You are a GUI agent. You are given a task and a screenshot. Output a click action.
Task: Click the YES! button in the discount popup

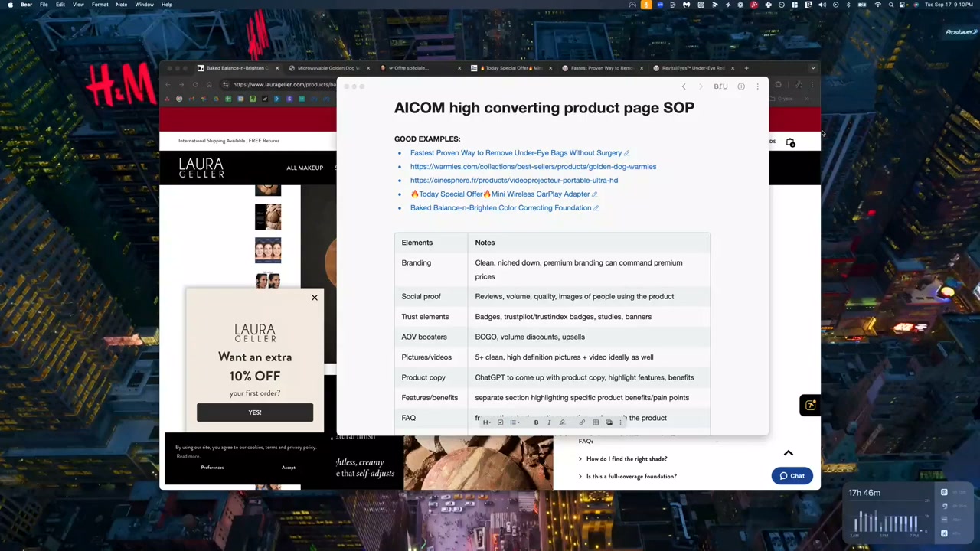255,412
